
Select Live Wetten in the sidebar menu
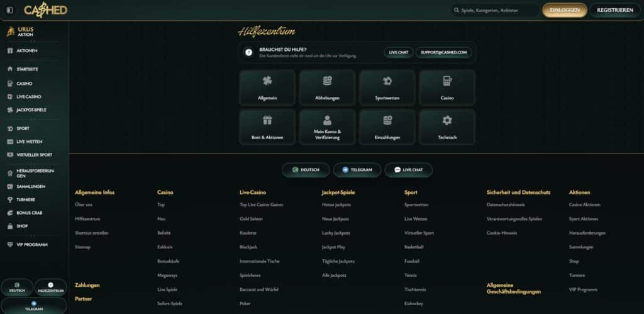(x=29, y=142)
